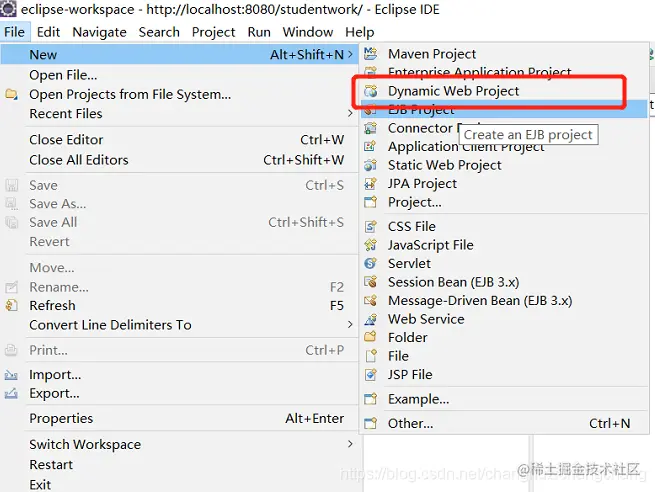
Task: Select Maven Project entry
Action: coord(505,54)
